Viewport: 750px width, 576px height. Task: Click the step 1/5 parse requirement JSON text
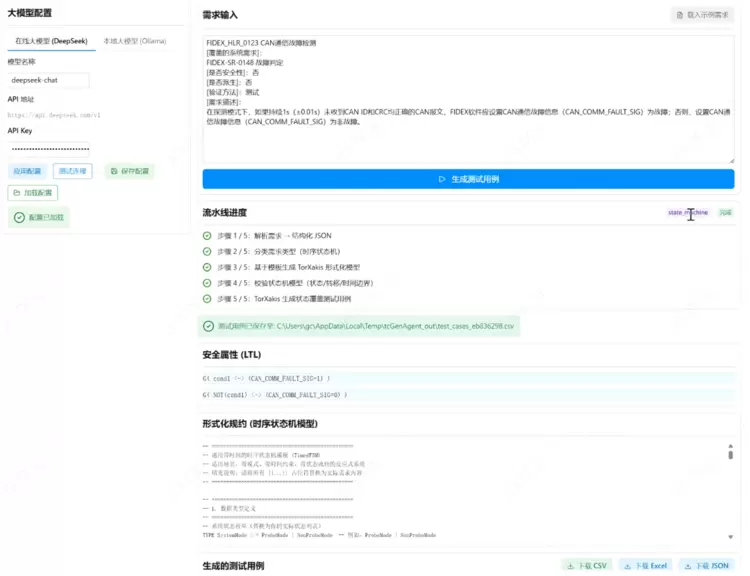click(x=274, y=236)
